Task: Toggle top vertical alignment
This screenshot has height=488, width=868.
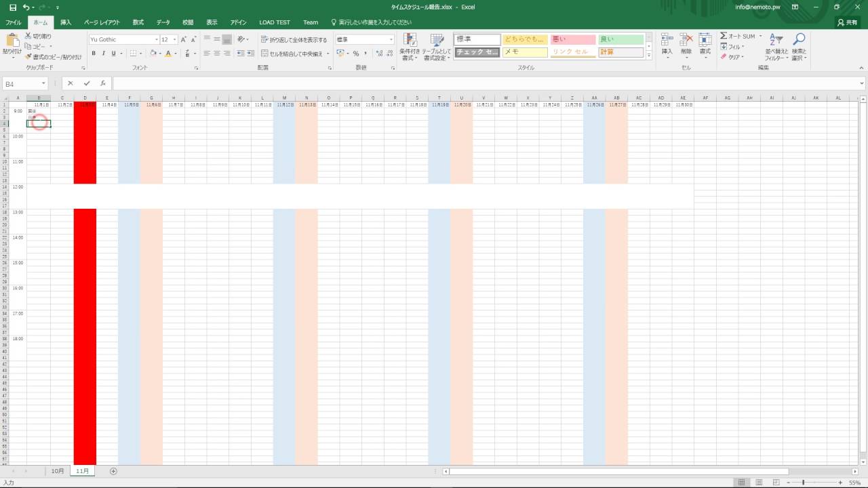Action: click(x=208, y=39)
